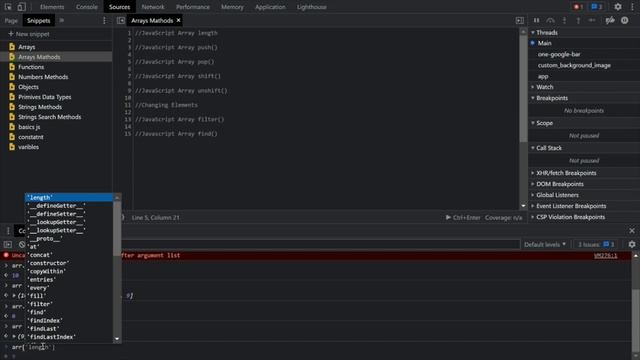Step over next function call

[x=551, y=20]
